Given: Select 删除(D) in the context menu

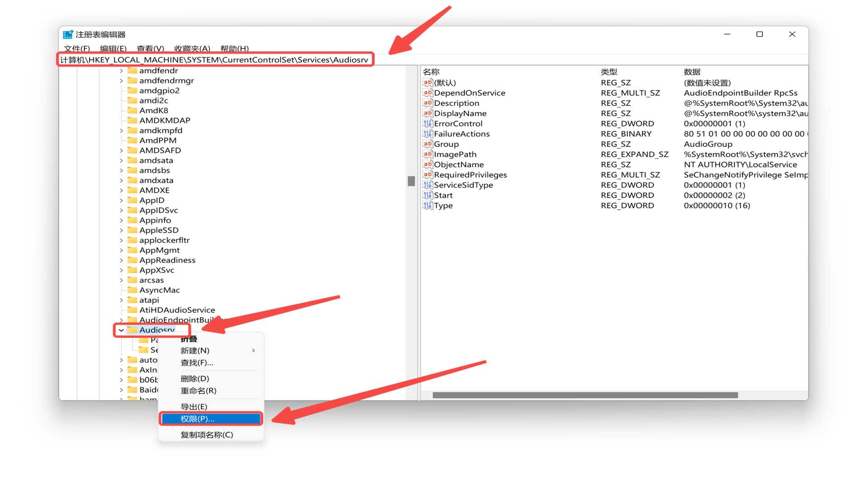Looking at the screenshot, I should click(194, 379).
